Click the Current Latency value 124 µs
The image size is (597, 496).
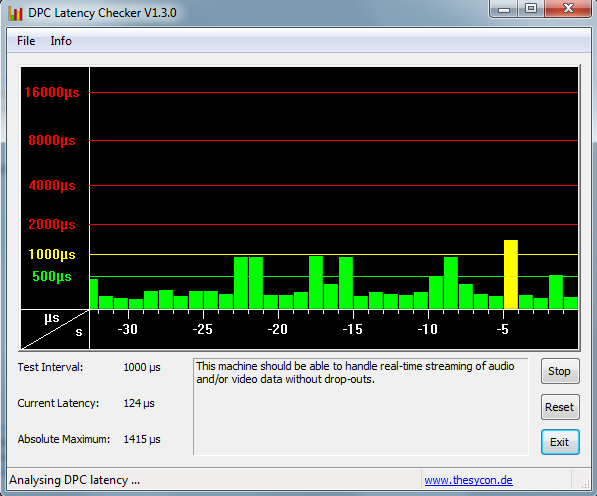tap(139, 403)
